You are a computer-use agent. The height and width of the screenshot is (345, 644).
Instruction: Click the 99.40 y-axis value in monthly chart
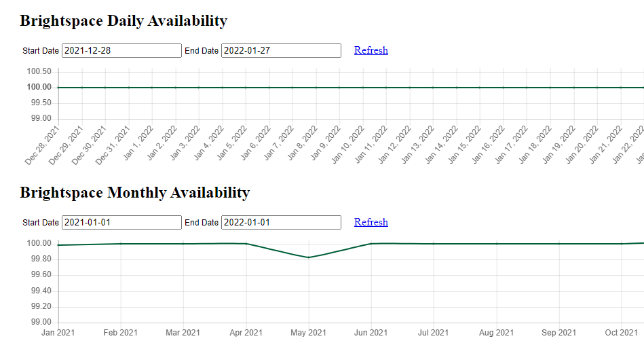(x=41, y=291)
